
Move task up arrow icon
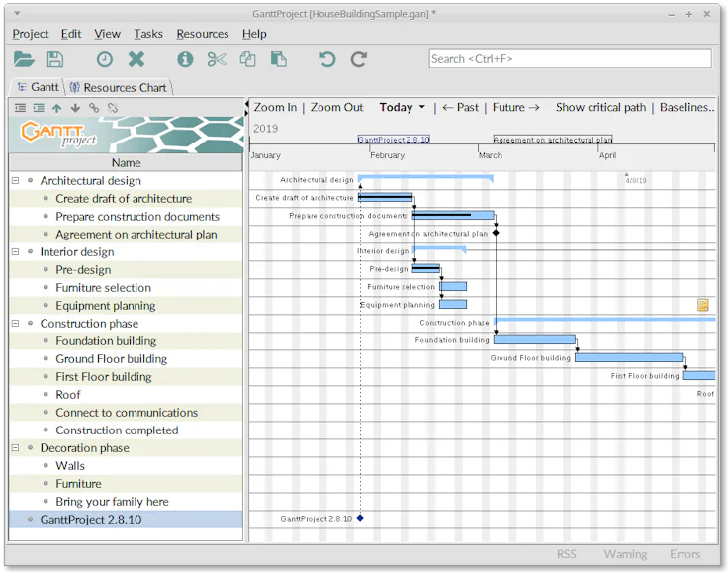56,108
